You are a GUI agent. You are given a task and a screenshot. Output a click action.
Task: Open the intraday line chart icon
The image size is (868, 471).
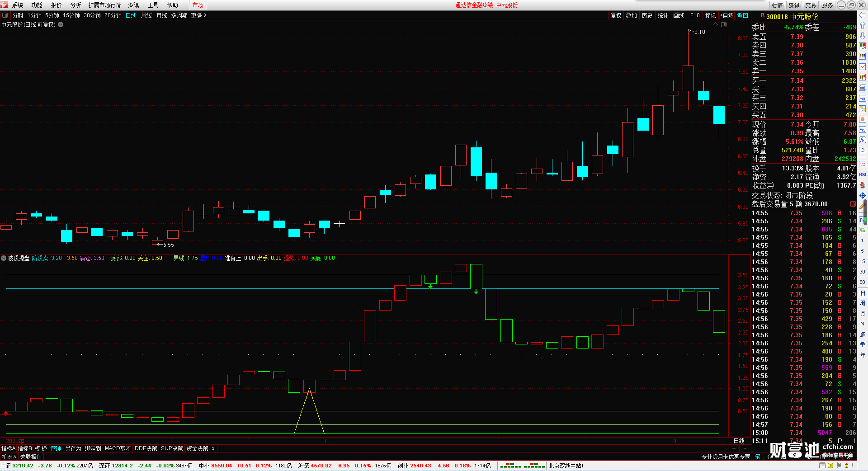(x=863, y=66)
